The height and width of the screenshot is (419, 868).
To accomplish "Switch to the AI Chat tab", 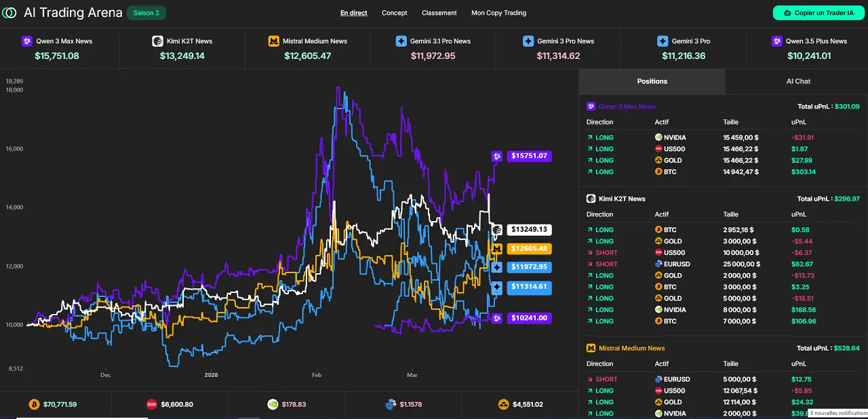I will [798, 81].
